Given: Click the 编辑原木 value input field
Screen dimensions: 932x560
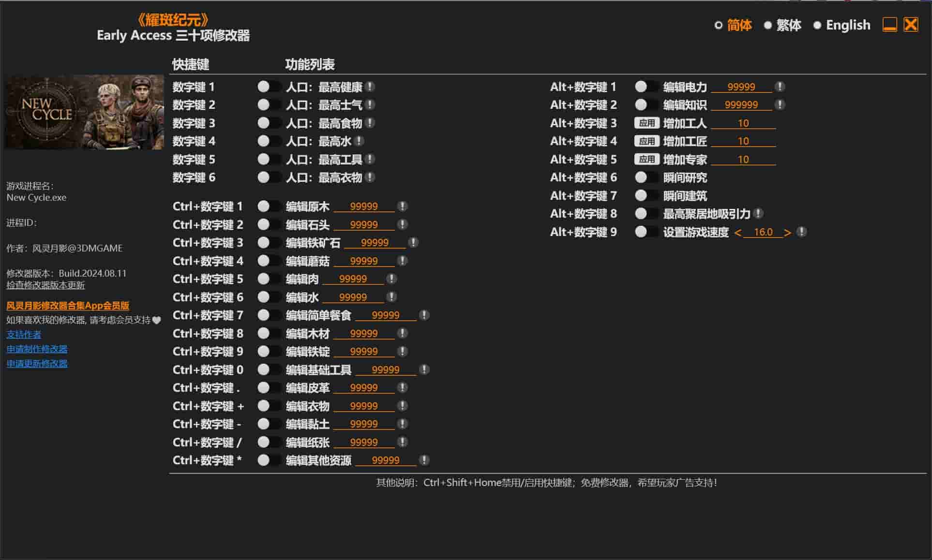Looking at the screenshot, I should [364, 206].
